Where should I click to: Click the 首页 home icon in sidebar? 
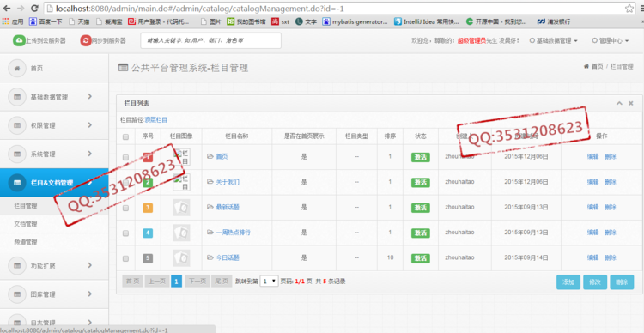coord(17,68)
